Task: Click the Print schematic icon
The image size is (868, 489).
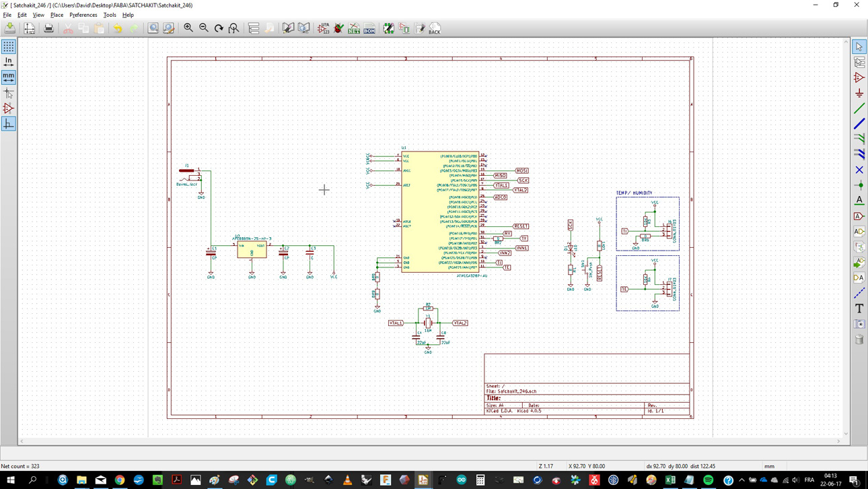Action: [48, 28]
